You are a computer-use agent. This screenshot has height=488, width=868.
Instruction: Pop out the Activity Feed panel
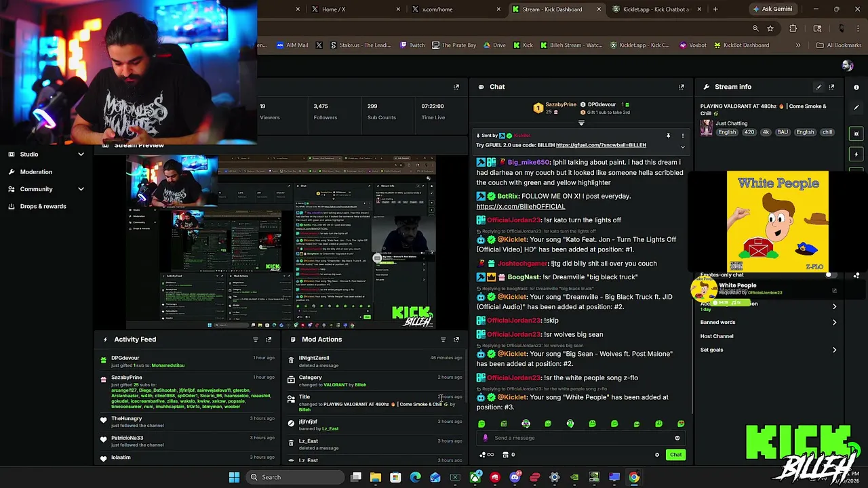[269, 340]
